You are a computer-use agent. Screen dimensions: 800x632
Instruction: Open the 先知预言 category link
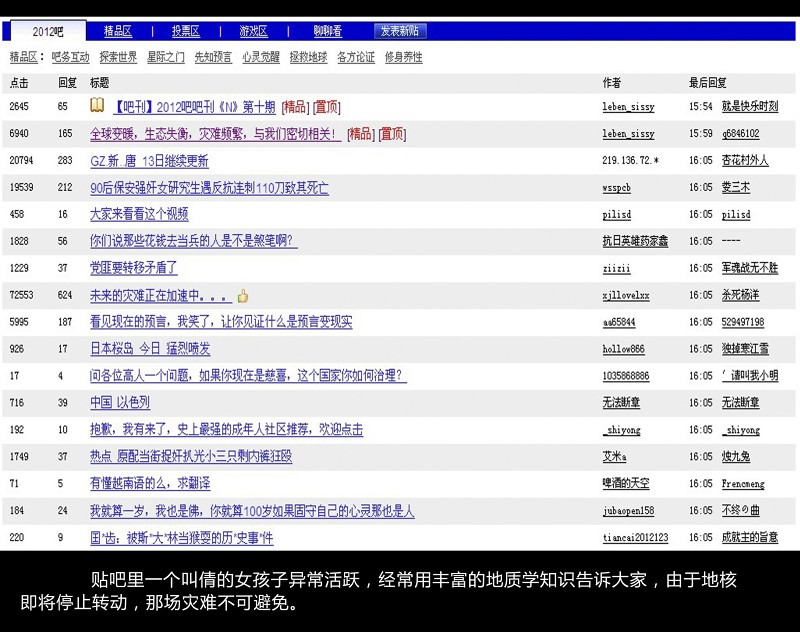pyautogui.click(x=213, y=57)
